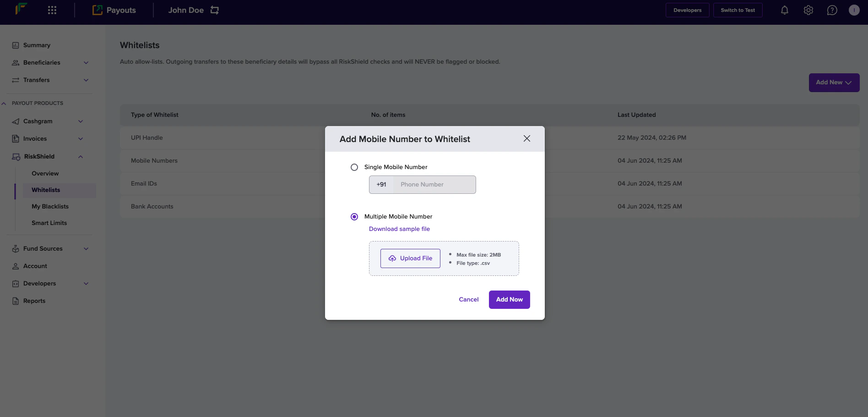Click the 22 May 2024, 02:26 PM timestamp
This screenshot has height=417, width=868.
[x=652, y=138]
